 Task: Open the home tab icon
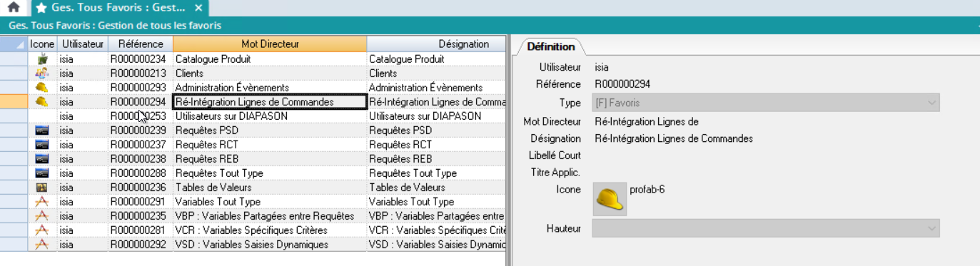coord(13,8)
